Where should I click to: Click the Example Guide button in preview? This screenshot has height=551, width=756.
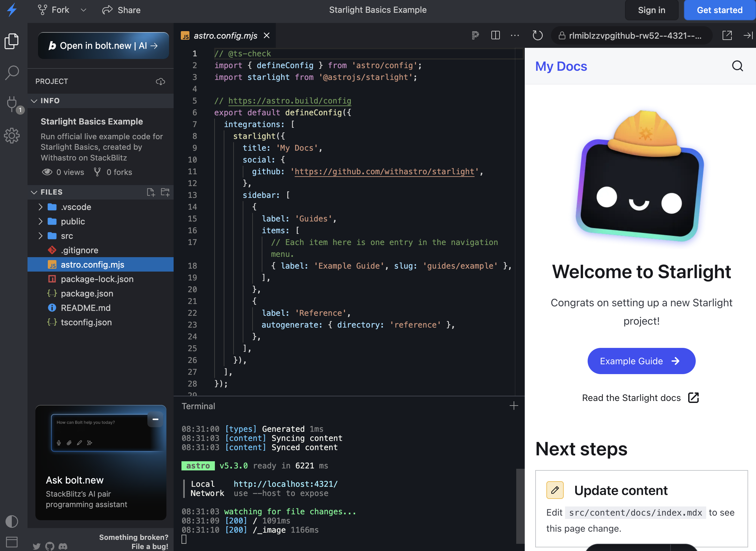point(641,361)
